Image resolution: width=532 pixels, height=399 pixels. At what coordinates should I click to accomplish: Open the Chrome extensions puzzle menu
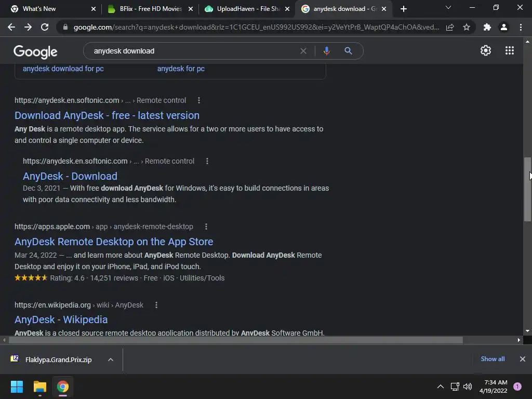coord(487,27)
